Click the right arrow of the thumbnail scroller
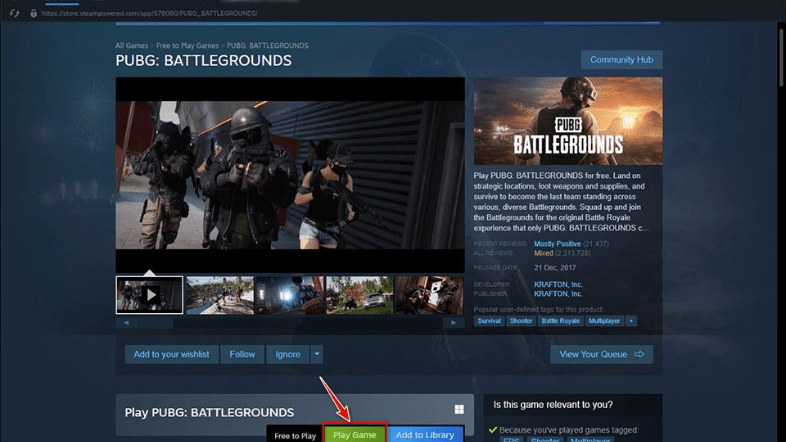 tap(454, 323)
